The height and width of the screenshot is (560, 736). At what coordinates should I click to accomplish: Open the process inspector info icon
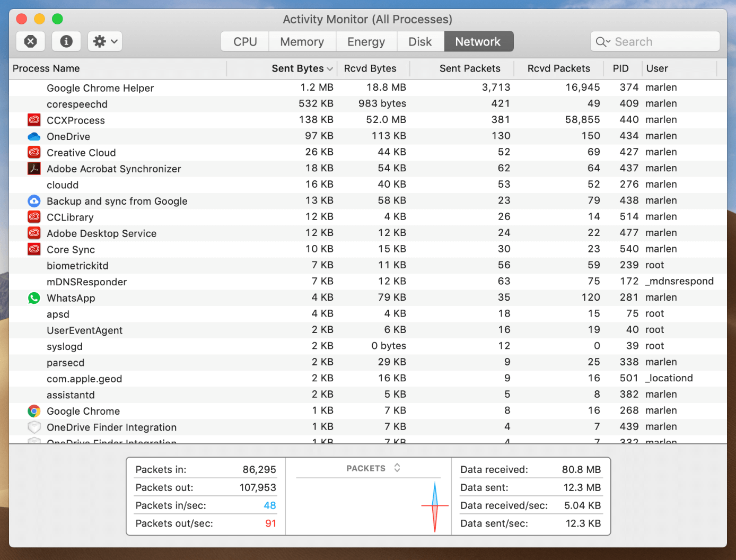click(x=66, y=41)
